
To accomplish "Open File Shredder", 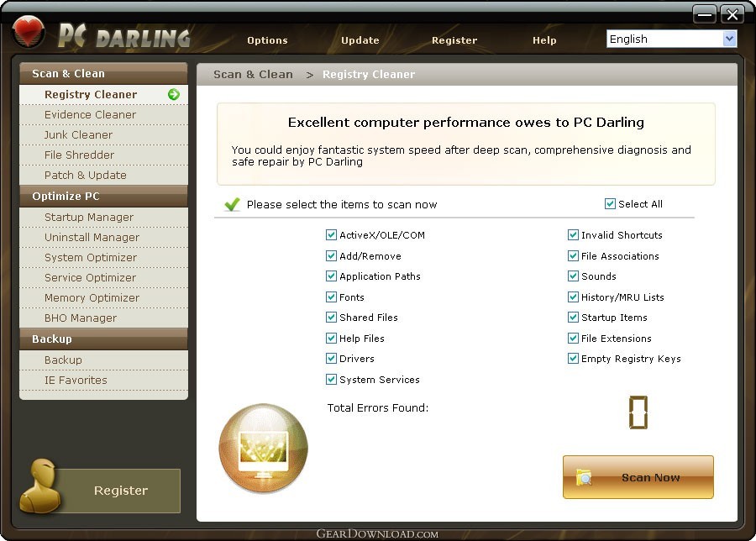I will (x=103, y=155).
